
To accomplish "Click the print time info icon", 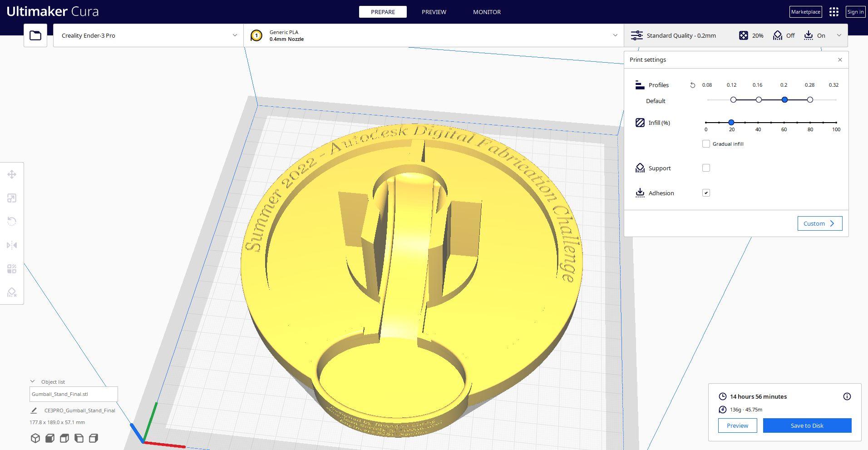I will click(x=847, y=396).
